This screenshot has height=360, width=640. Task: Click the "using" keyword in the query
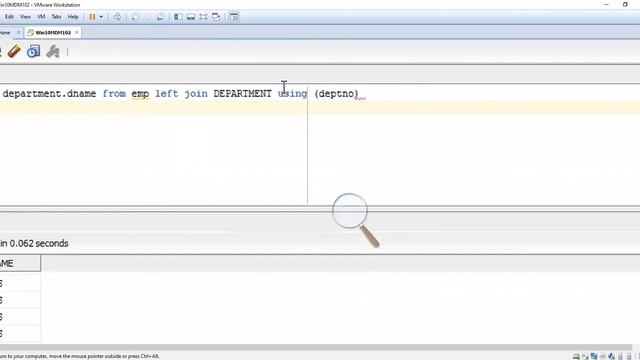click(x=293, y=94)
